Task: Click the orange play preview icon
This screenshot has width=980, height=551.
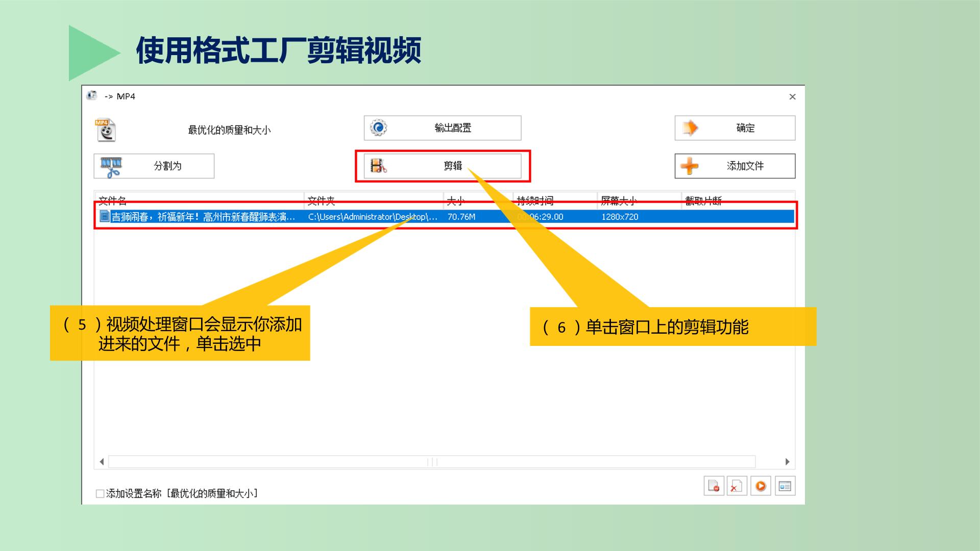Action: point(761,486)
